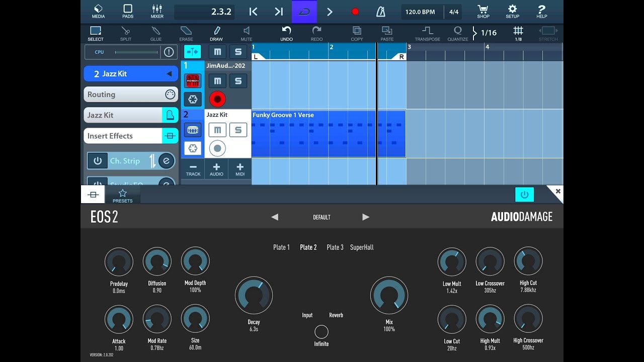Choose the Select tool
Image resolution: width=644 pixels, height=362 pixels.
[x=96, y=34]
